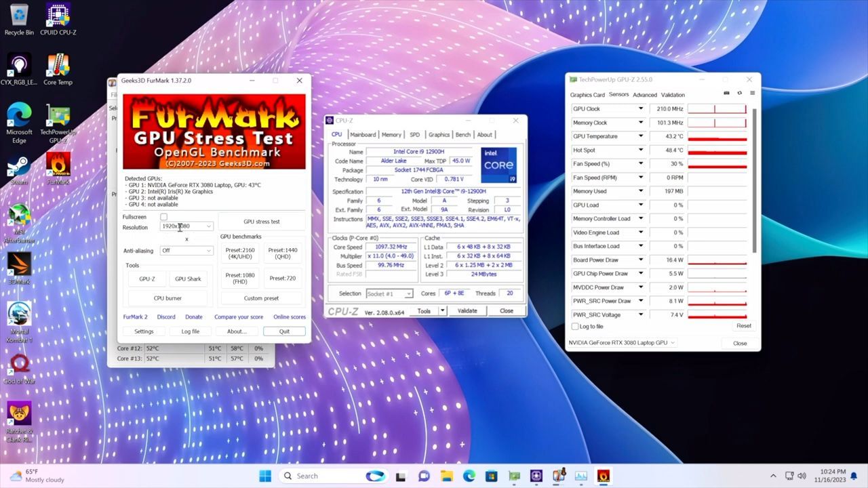Launch the FurMark desktop shortcut
This screenshot has height=488, width=868.
click(x=58, y=169)
